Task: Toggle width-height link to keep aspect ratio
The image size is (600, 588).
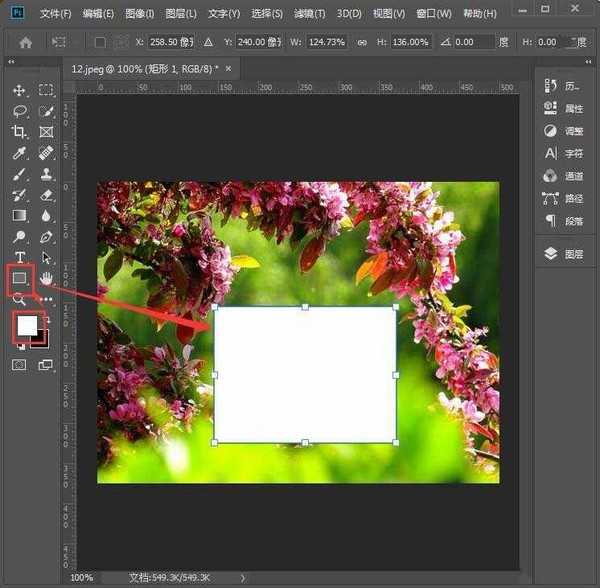Action: coord(360,43)
